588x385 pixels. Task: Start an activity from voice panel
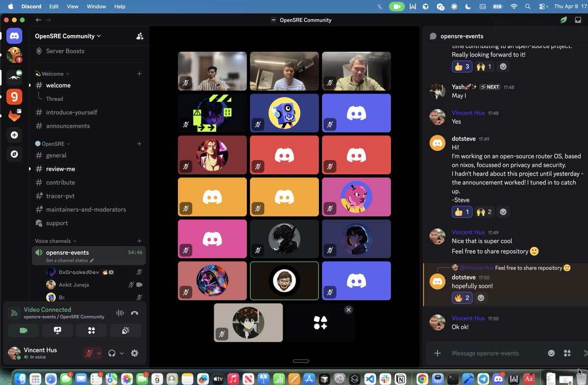pyautogui.click(x=91, y=331)
